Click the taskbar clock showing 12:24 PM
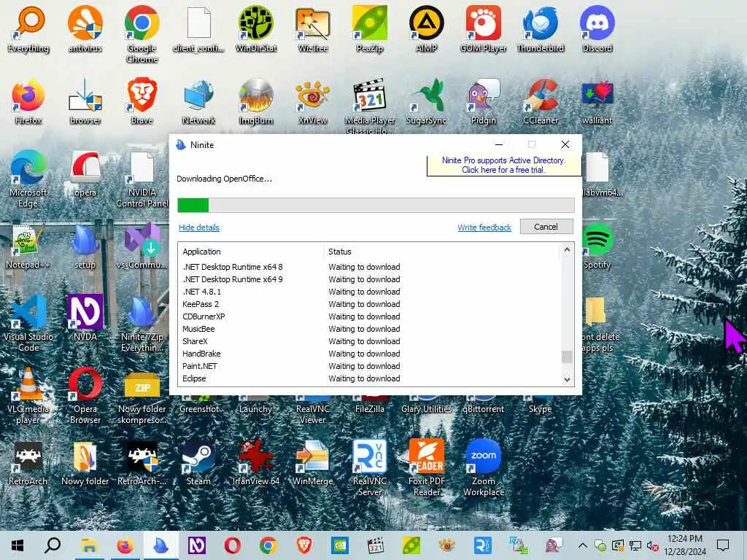The height and width of the screenshot is (560, 747). pyautogui.click(x=684, y=545)
